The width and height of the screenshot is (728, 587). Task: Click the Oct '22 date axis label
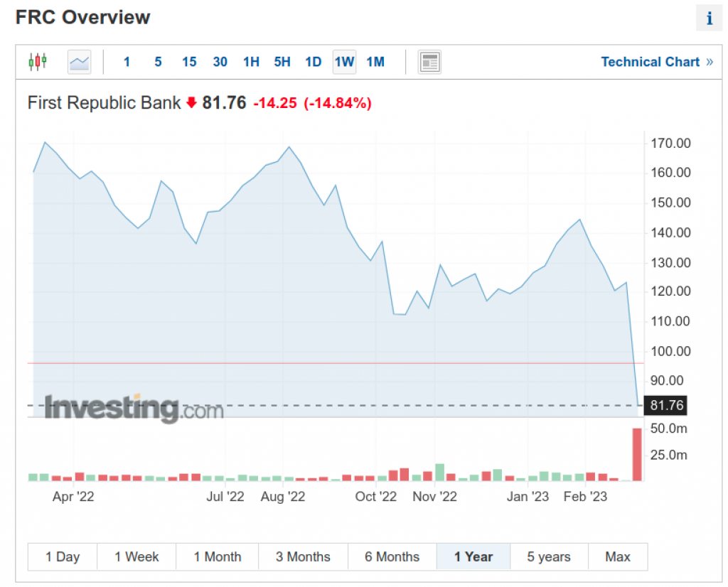[375, 497]
